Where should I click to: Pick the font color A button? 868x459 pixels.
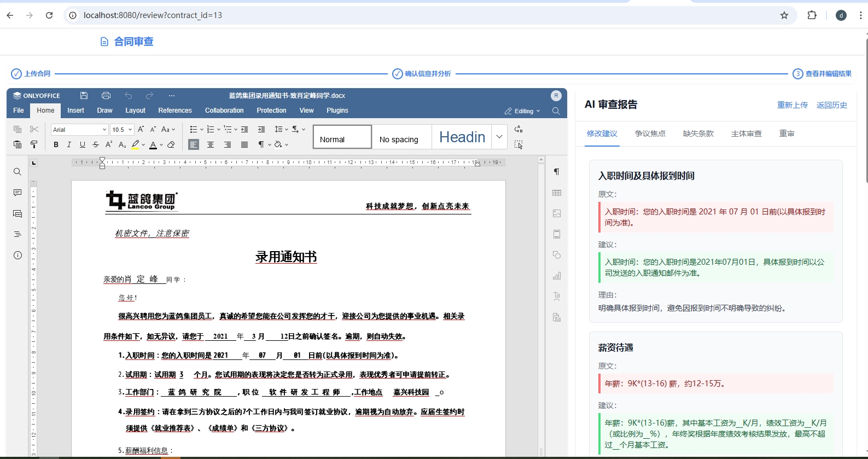point(153,144)
